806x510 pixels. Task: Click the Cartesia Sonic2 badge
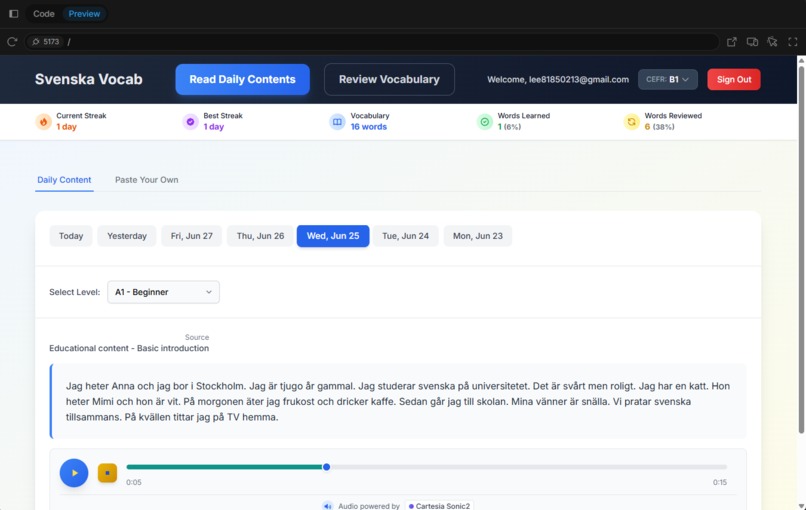pos(439,506)
